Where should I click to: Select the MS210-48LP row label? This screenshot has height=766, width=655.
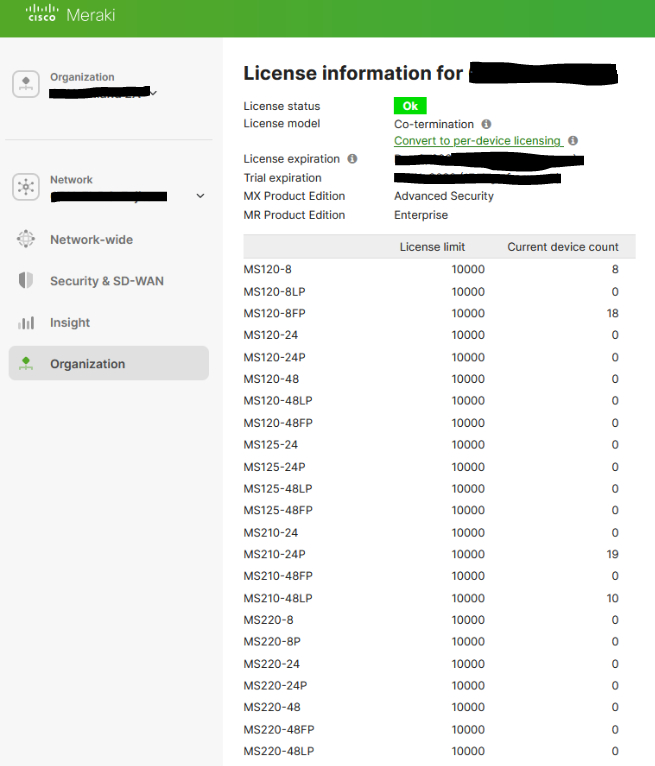[278, 598]
